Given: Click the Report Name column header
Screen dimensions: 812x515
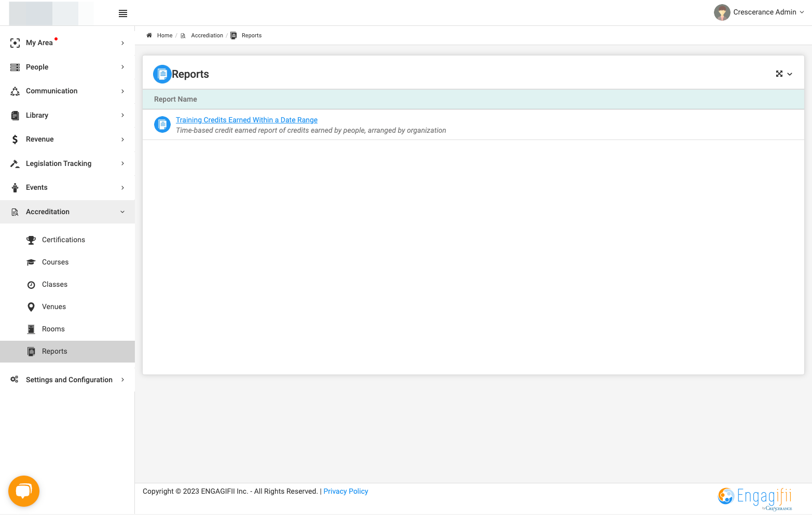Looking at the screenshot, I should click(175, 99).
